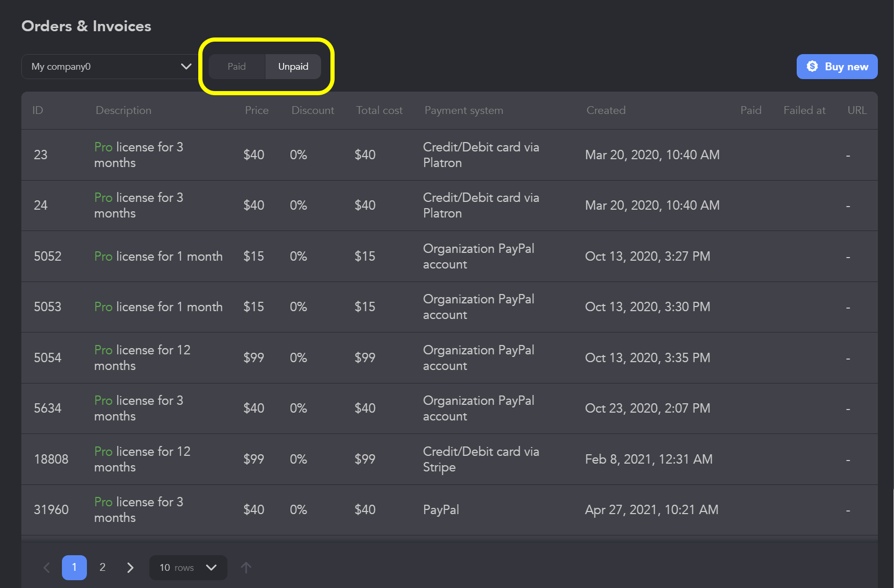The image size is (894, 588).
Task: Go to the next page arrow
Action: coord(130,568)
